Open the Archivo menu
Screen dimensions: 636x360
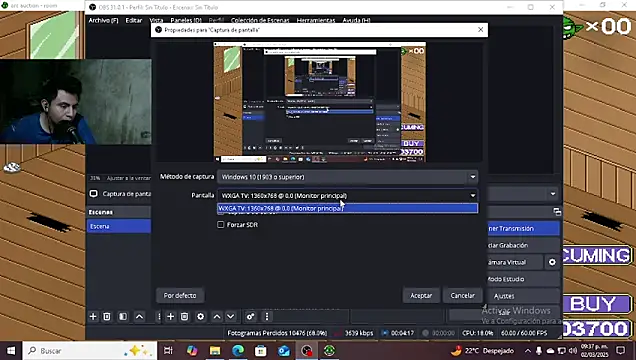click(103, 20)
